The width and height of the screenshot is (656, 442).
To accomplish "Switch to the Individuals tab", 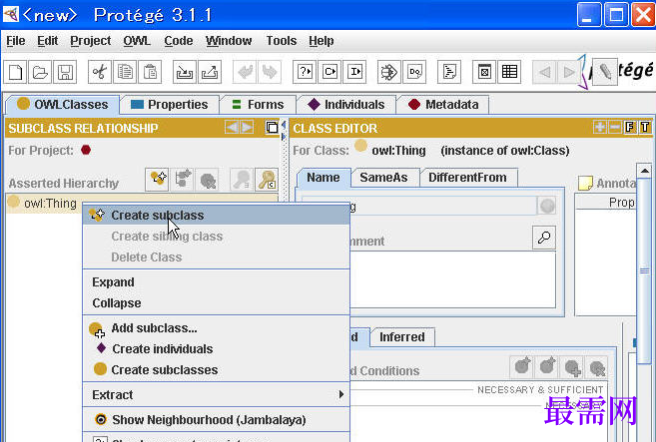I will (346, 105).
